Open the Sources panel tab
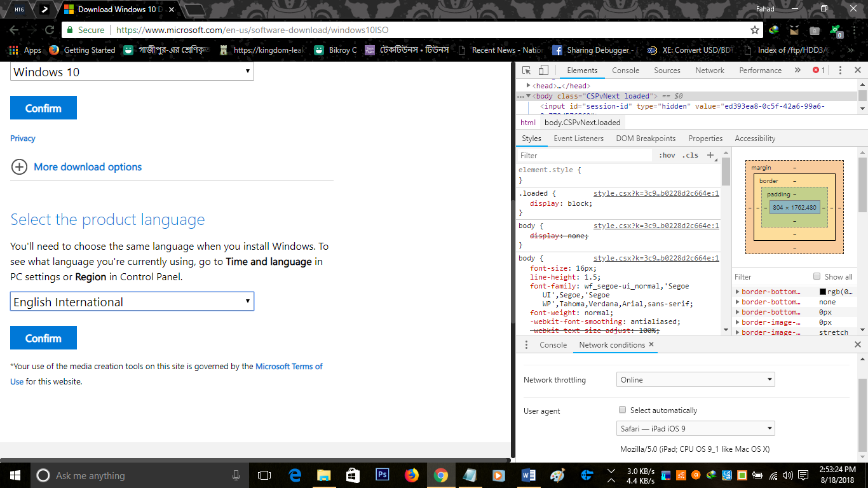This screenshot has height=488, width=868. [667, 71]
